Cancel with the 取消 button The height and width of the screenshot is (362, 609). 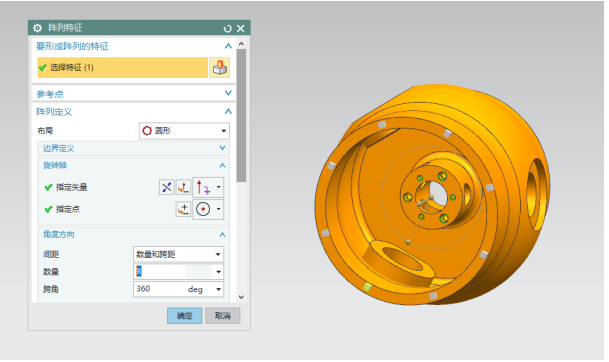tap(223, 316)
